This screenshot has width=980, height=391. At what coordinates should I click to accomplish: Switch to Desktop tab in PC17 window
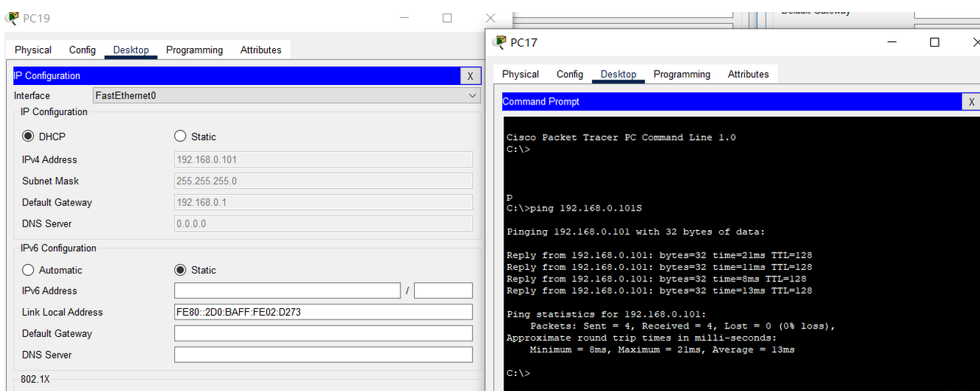point(619,74)
